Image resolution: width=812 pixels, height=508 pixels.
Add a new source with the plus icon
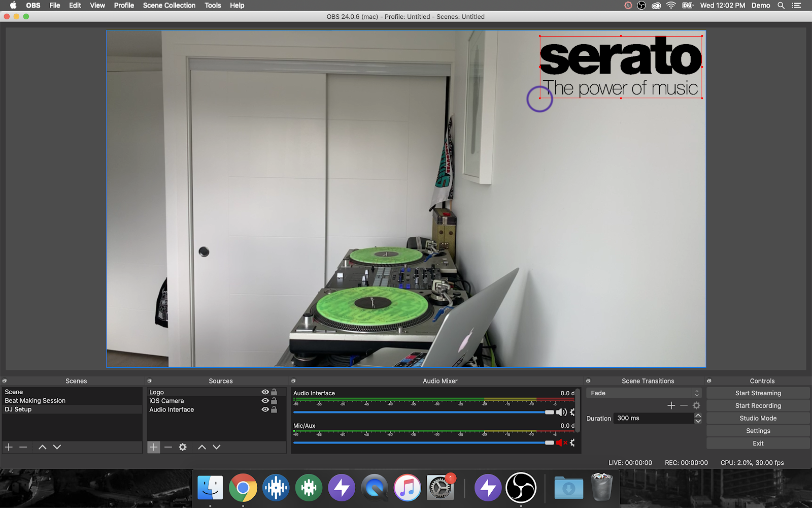[x=154, y=447]
